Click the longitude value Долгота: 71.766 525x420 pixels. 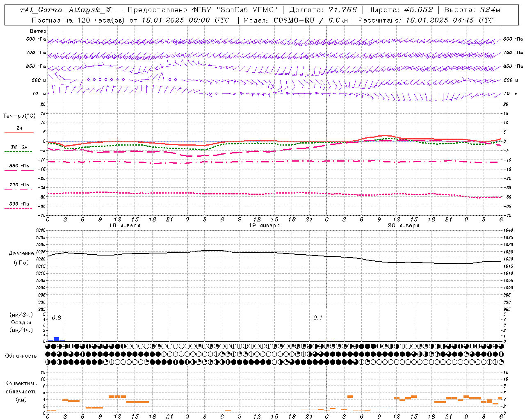point(323,10)
